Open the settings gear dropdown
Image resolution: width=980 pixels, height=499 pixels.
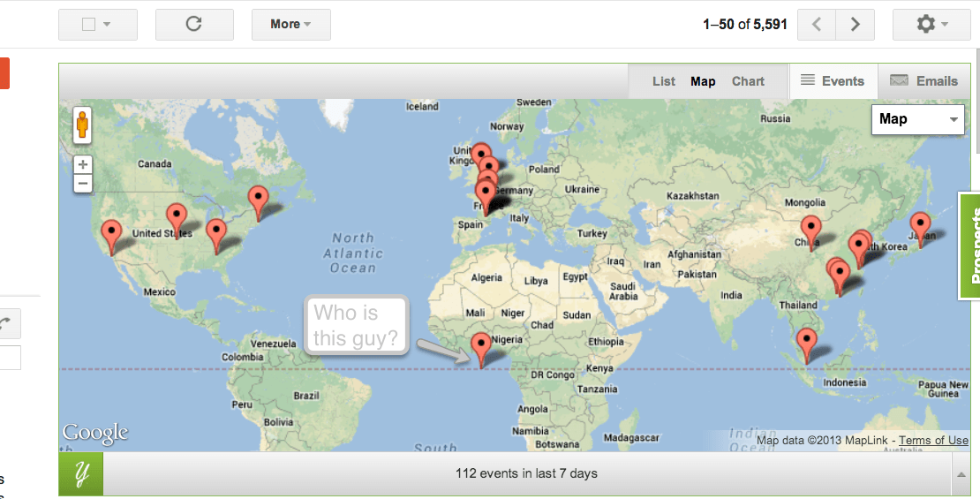[931, 25]
